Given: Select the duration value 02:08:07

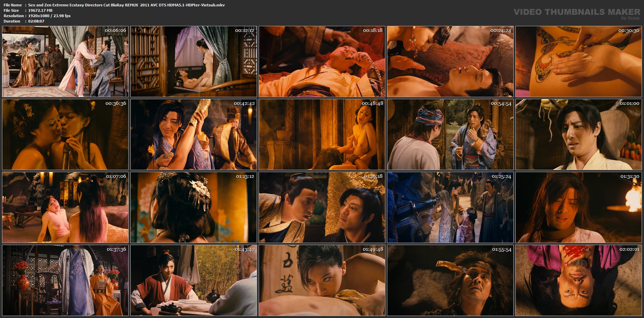Looking at the screenshot, I should click(x=36, y=21).
